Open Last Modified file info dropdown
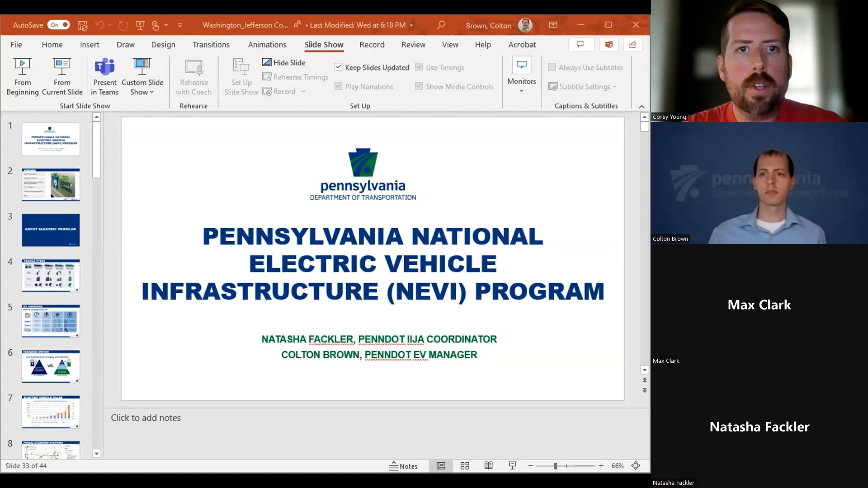 click(411, 25)
